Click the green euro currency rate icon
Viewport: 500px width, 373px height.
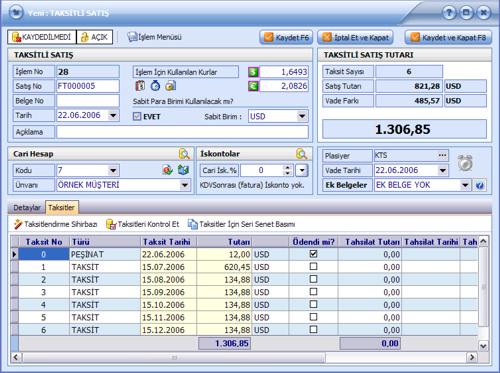253,86
